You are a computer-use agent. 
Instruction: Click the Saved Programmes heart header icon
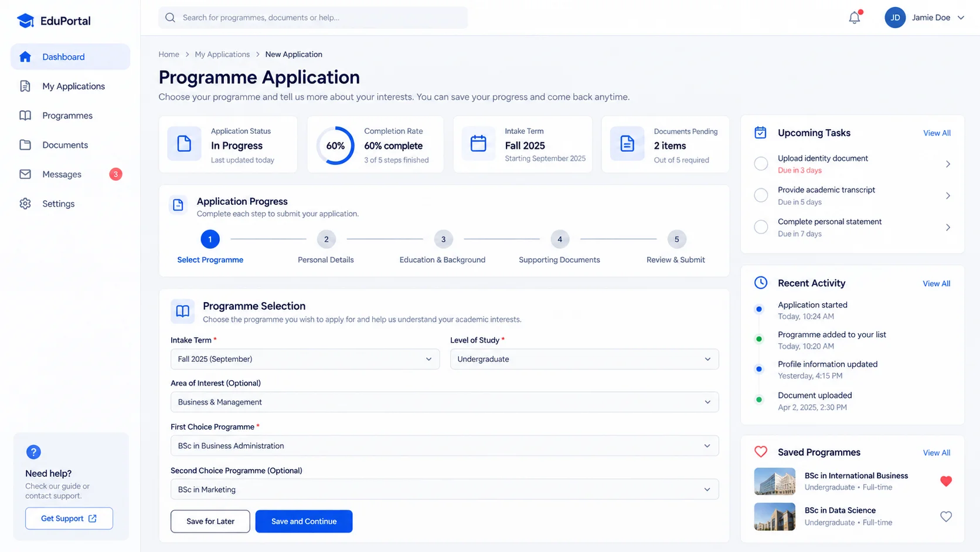[761, 452]
